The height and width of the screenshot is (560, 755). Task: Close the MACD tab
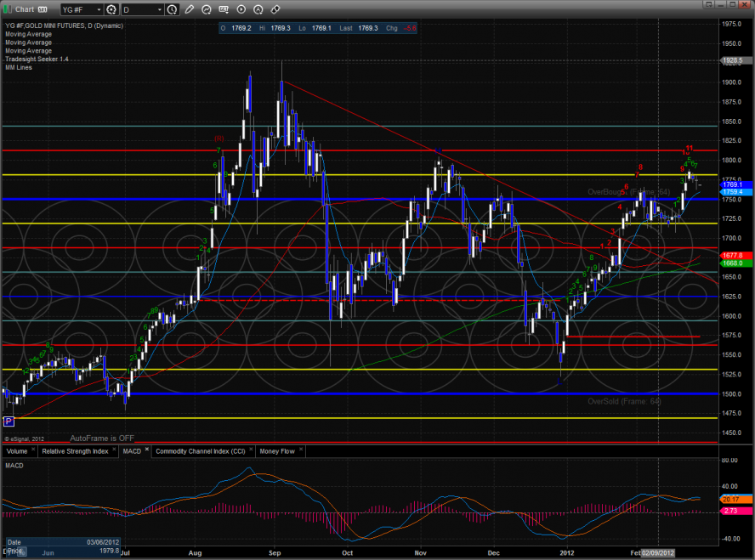tap(145, 450)
